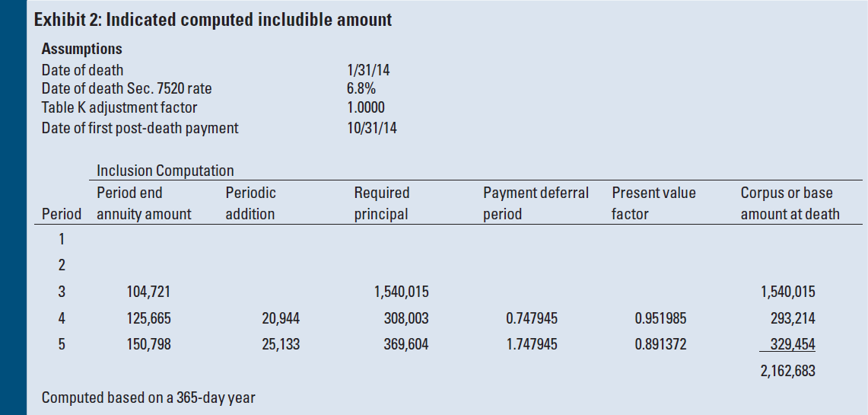The width and height of the screenshot is (868, 415).
Task: Click the Exhibit 2 title heading
Action: 213,20
